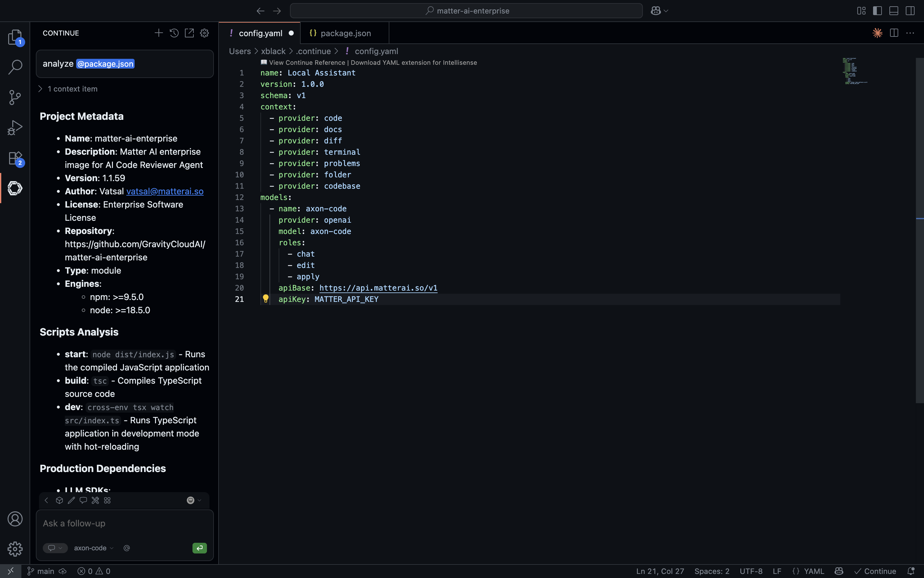The height and width of the screenshot is (578, 924).
Task: Open the chat mode dropdown
Action: 55,548
